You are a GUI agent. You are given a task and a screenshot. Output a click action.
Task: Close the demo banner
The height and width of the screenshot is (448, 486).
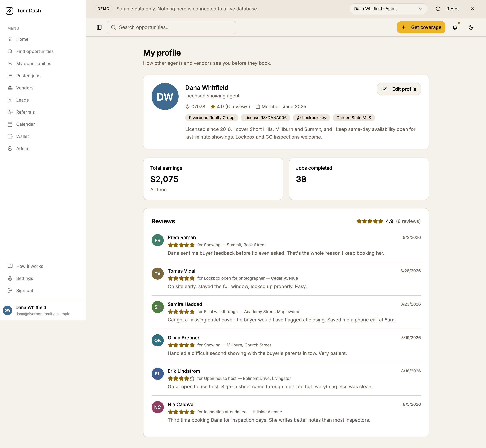[472, 9]
